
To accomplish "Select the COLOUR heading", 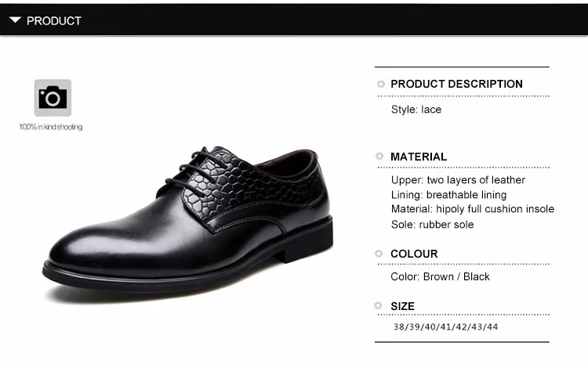I will click(414, 254).
